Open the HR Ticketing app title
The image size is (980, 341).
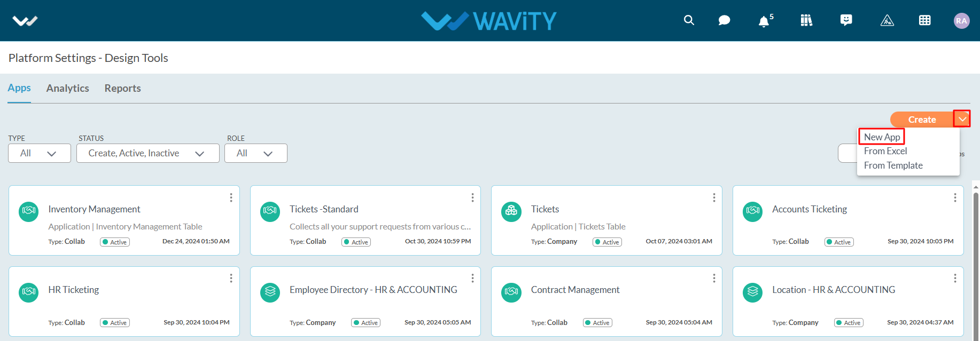(74, 290)
